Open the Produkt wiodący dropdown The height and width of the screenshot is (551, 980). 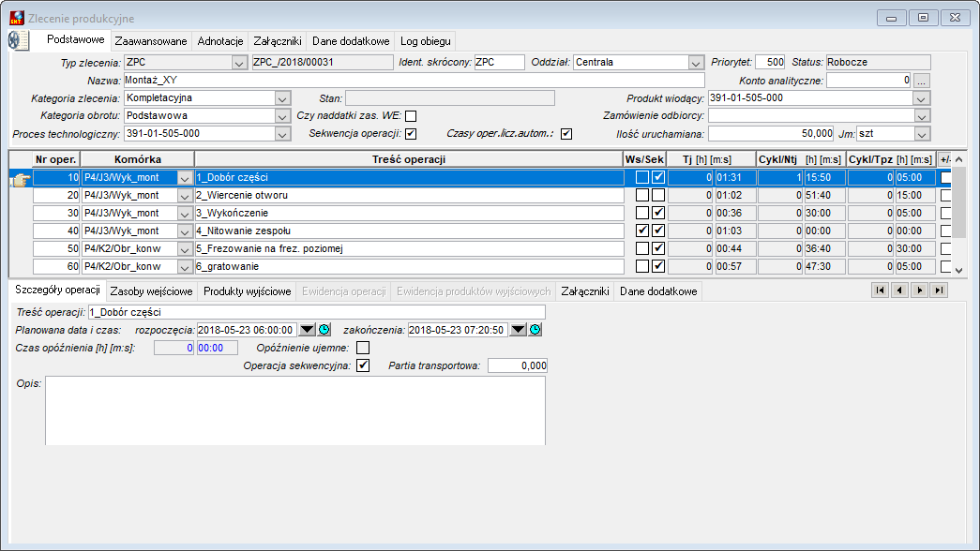click(921, 98)
